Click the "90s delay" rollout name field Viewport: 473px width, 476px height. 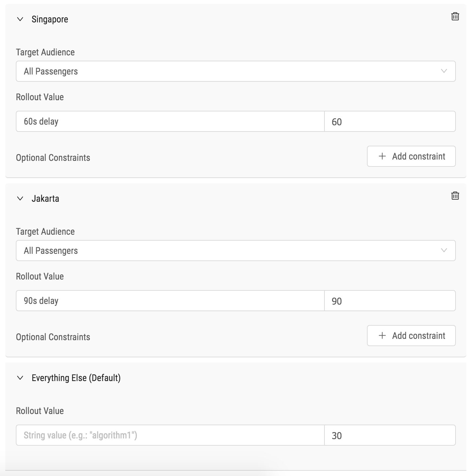[170, 301]
